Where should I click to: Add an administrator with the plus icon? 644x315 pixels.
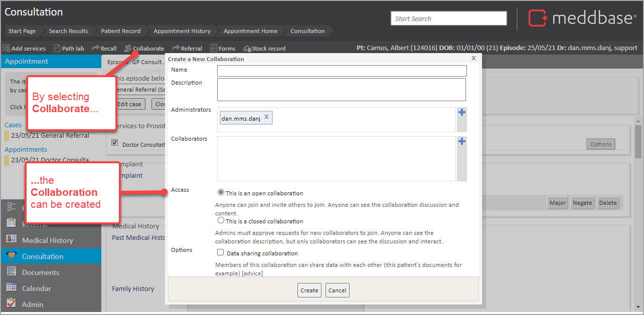(462, 113)
